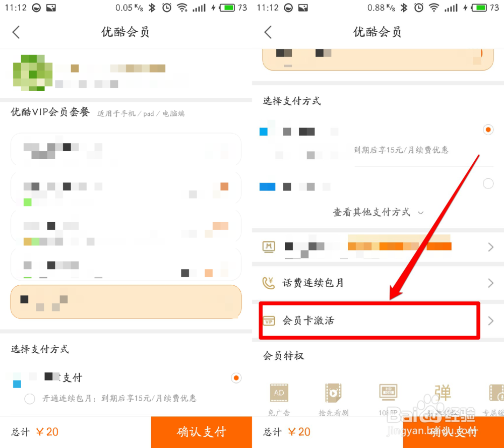Screen dimensions: 504x448
Task: Go back from left Youku member screen
Action: pyautogui.click(x=16, y=32)
